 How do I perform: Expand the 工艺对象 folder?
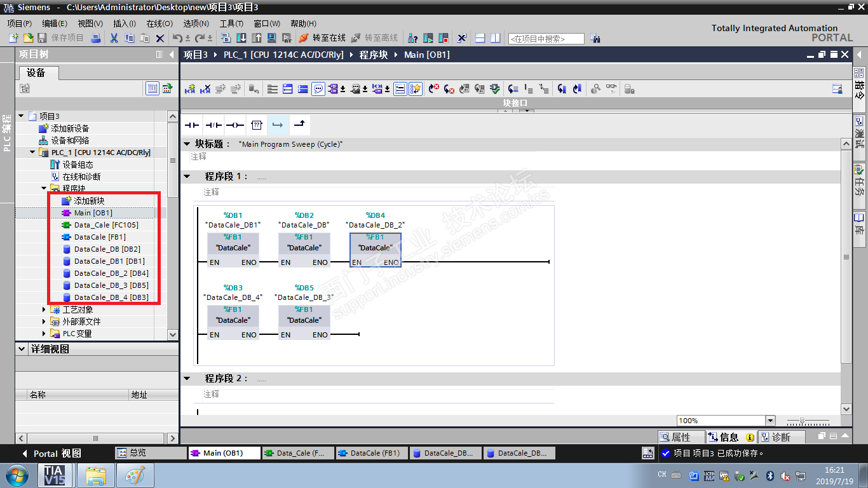pyautogui.click(x=44, y=309)
